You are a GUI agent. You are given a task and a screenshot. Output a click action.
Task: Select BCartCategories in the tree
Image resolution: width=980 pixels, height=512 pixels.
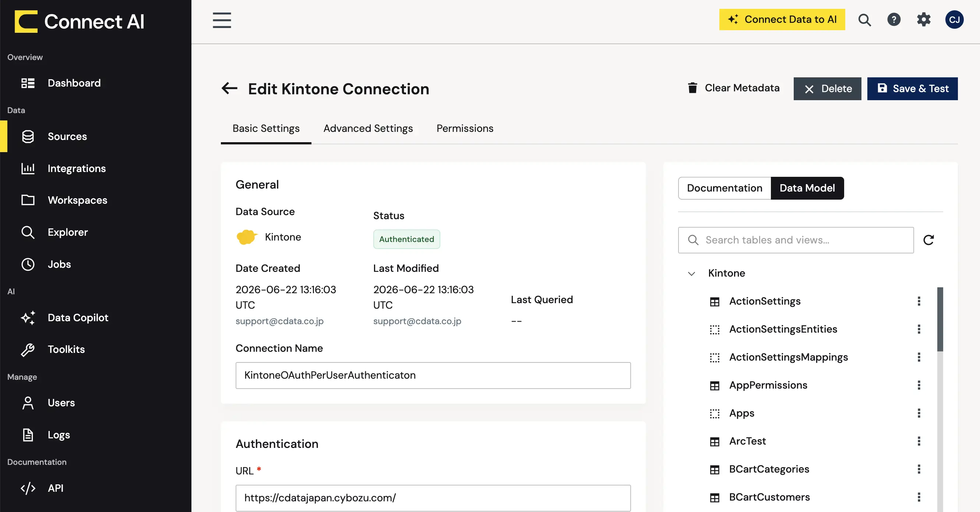(769, 469)
